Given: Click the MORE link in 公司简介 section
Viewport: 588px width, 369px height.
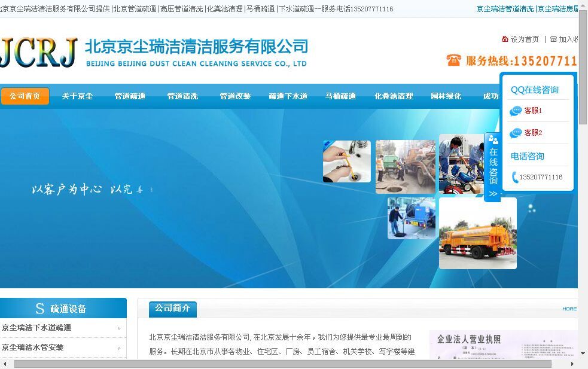Looking at the screenshot, I should tap(569, 309).
